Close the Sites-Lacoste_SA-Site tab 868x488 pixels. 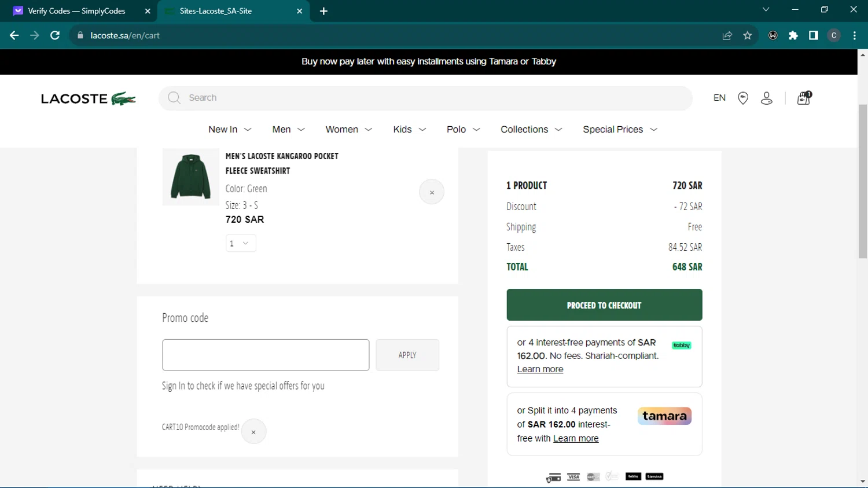[299, 11]
